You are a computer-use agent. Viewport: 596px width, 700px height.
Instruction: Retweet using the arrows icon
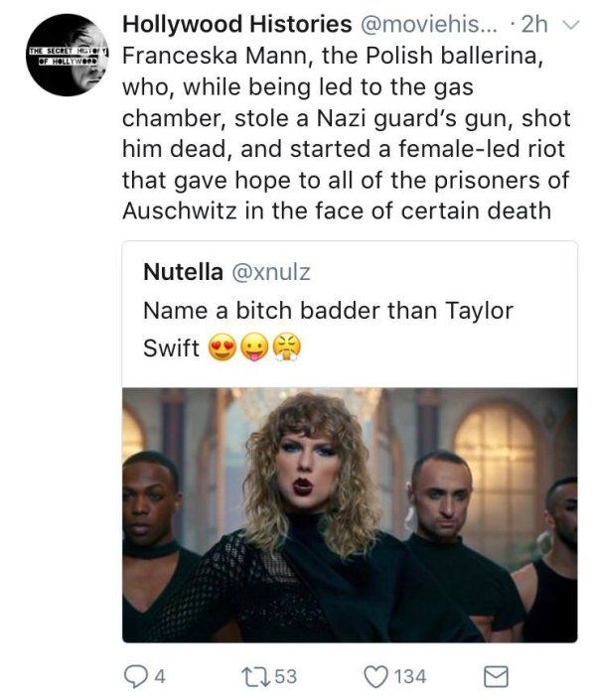coord(255,676)
